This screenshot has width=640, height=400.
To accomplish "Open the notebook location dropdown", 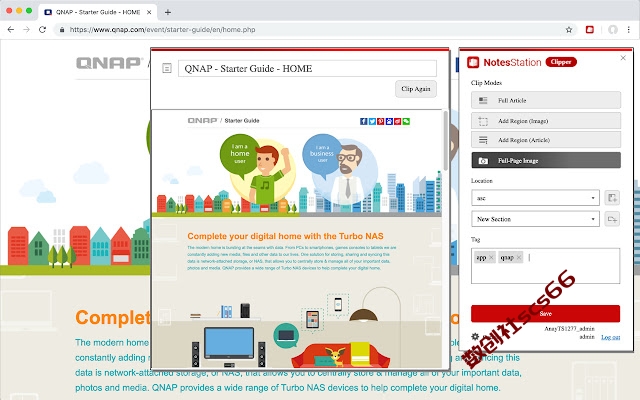I will coord(535,198).
